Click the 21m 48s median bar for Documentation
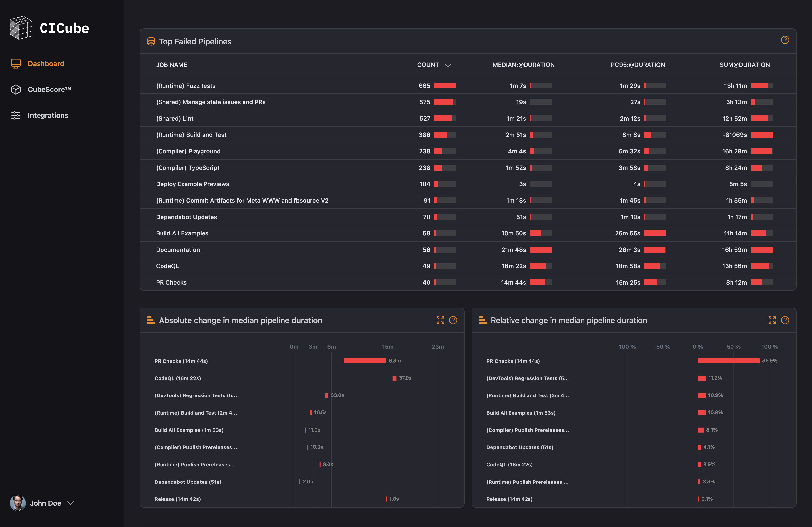 tap(541, 250)
